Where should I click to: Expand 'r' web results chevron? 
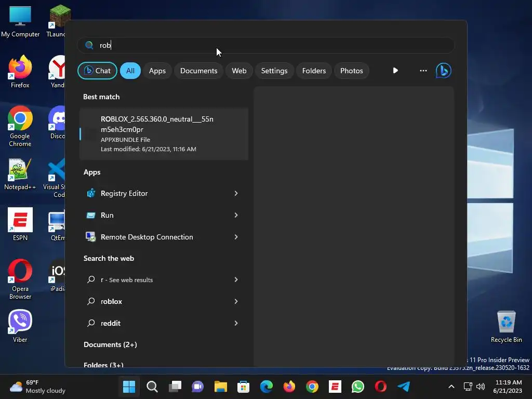tap(236, 280)
